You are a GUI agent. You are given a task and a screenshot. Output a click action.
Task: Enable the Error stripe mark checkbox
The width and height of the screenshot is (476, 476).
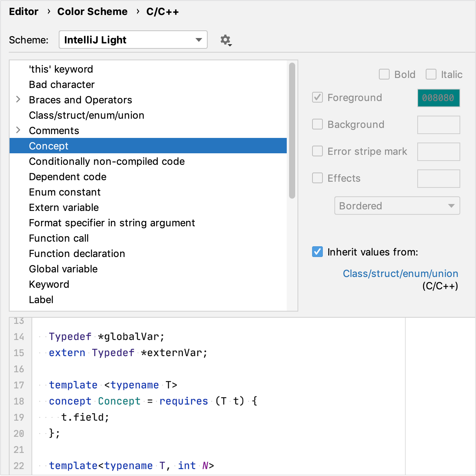point(317,151)
